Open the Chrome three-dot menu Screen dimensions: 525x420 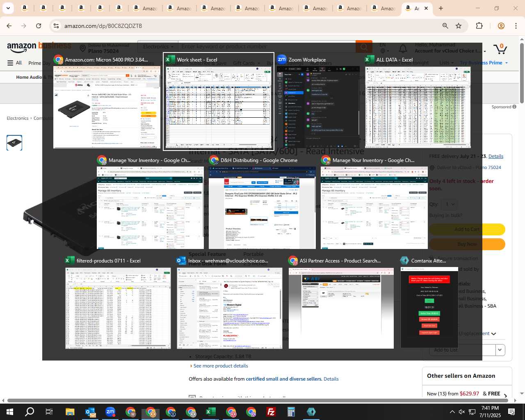(x=516, y=26)
